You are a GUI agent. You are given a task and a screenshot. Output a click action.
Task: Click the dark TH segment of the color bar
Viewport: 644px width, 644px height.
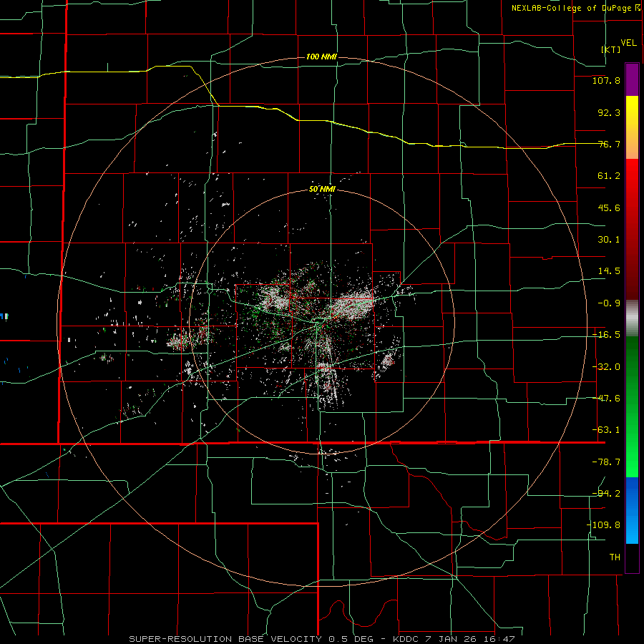(x=632, y=557)
